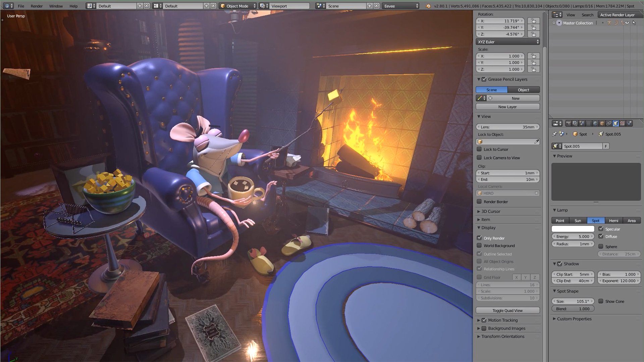Enable the Sphere checkbox in Lamp settings
The height and width of the screenshot is (362, 644).
click(601, 246)
